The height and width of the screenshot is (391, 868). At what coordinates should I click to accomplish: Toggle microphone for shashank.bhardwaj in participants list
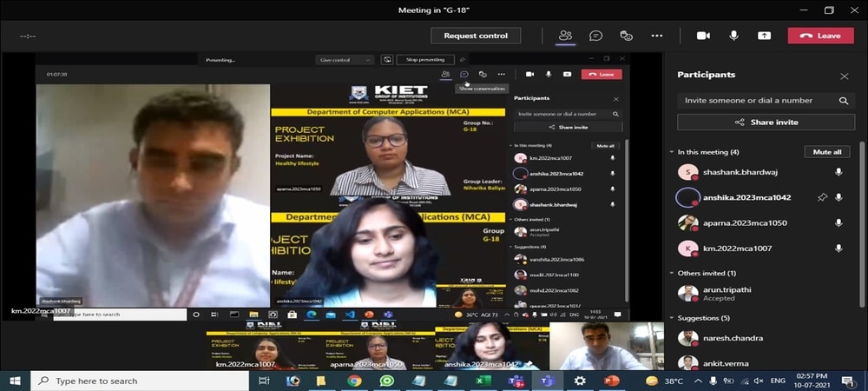pos(838,172)
